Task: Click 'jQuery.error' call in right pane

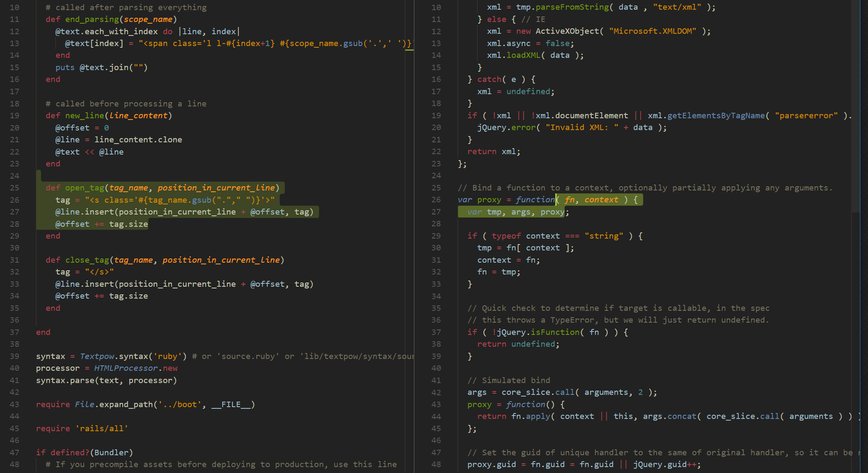Action: pos(506,127)
